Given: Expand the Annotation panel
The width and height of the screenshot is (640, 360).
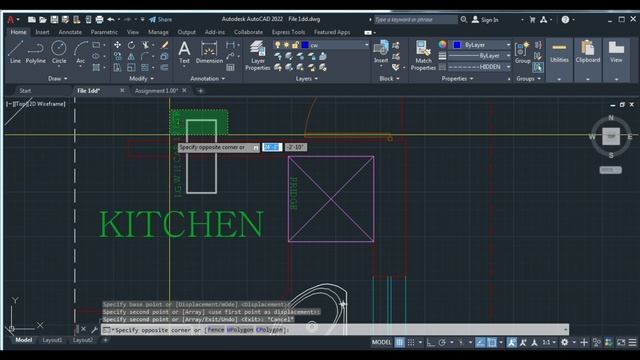Looking at the screenshot, I should click(x=208, y=78).
